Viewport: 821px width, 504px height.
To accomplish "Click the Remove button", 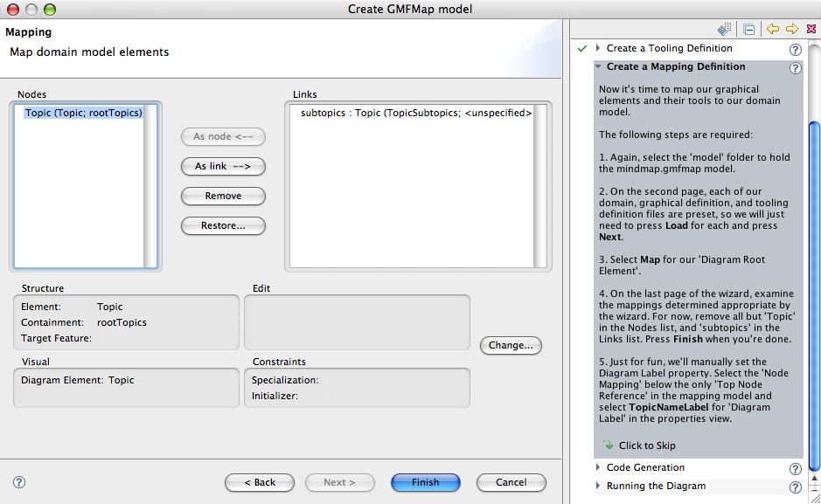I will [x=223, y=196].
